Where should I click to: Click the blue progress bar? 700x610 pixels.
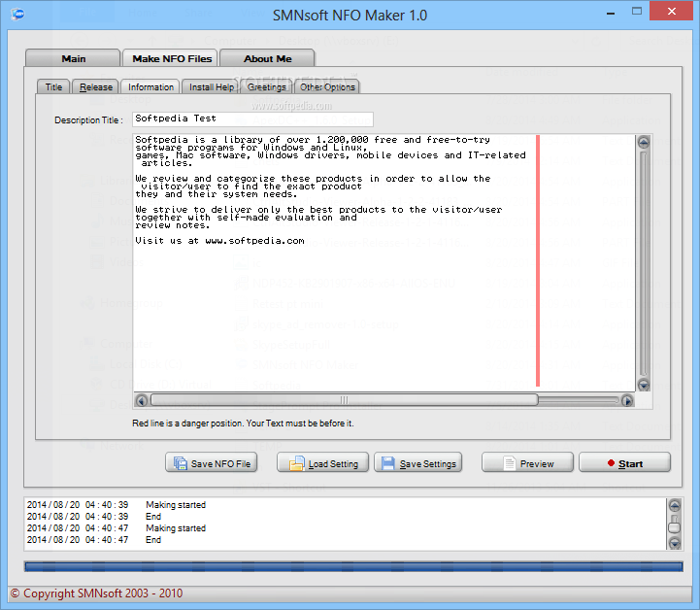(353, 566)
